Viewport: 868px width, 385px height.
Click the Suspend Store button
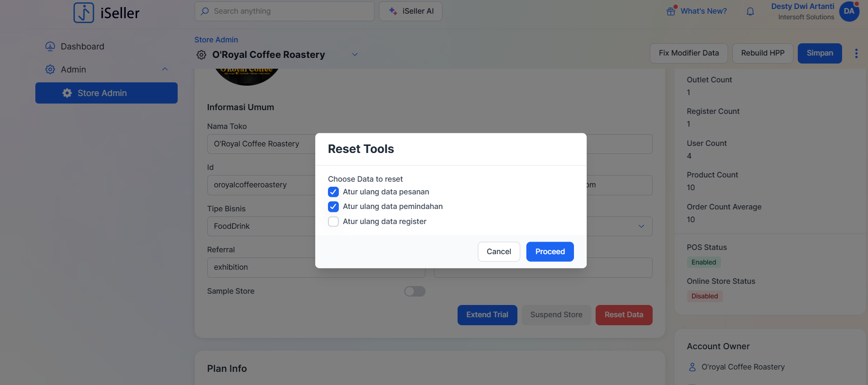click(557, 315)
